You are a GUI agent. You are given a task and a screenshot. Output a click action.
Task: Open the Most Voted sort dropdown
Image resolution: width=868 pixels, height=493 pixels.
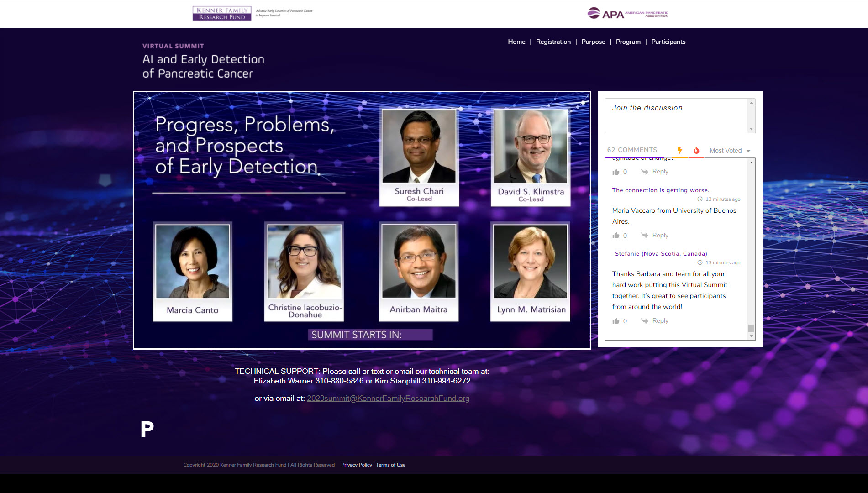[730, 151]
